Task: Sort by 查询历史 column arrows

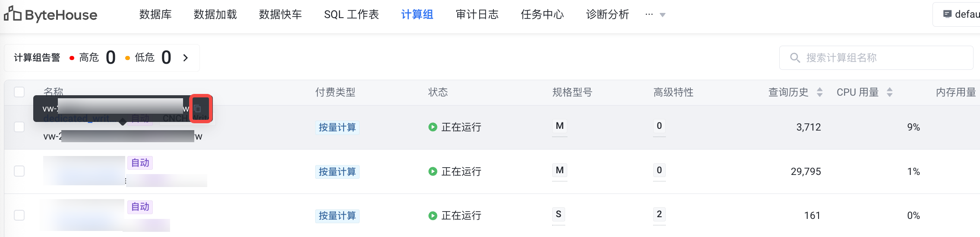Action: 820,92
